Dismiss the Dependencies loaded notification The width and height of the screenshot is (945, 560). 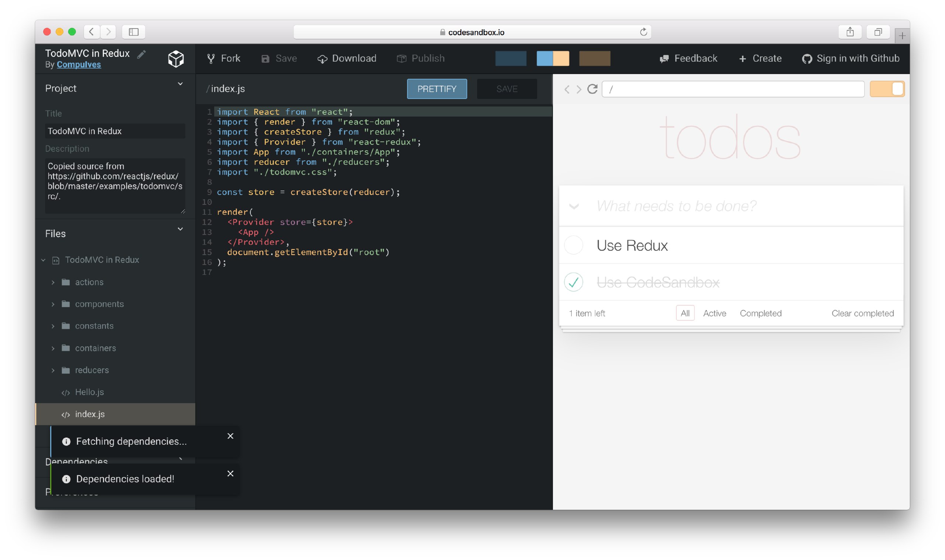tap(230, 473)
